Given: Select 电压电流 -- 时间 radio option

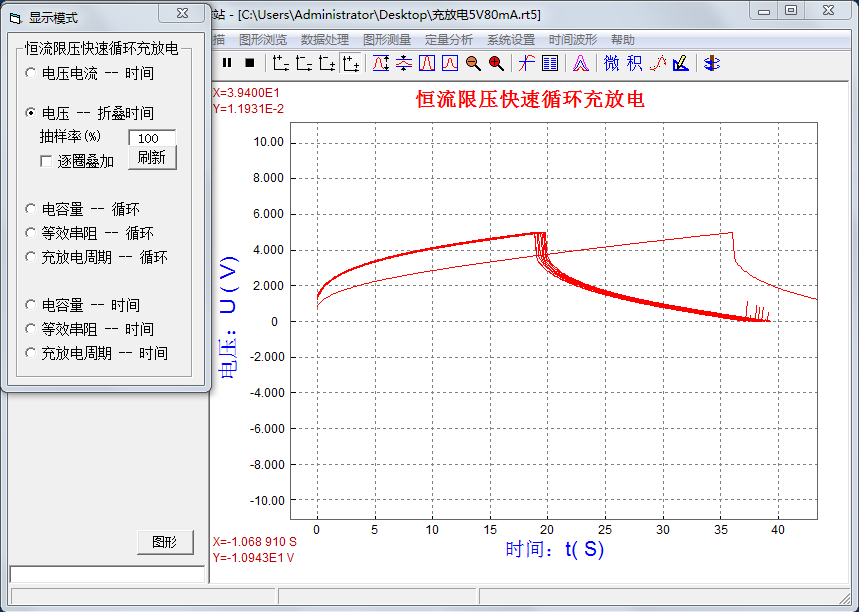Looking at the screenshot, I should 31,73.
